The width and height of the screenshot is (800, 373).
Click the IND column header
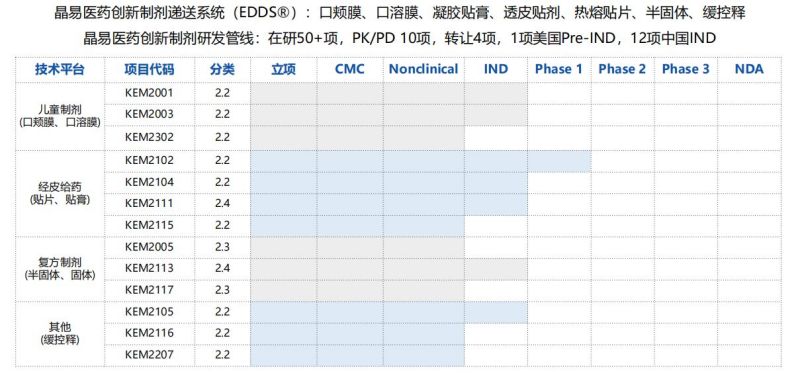pos(496,69)
